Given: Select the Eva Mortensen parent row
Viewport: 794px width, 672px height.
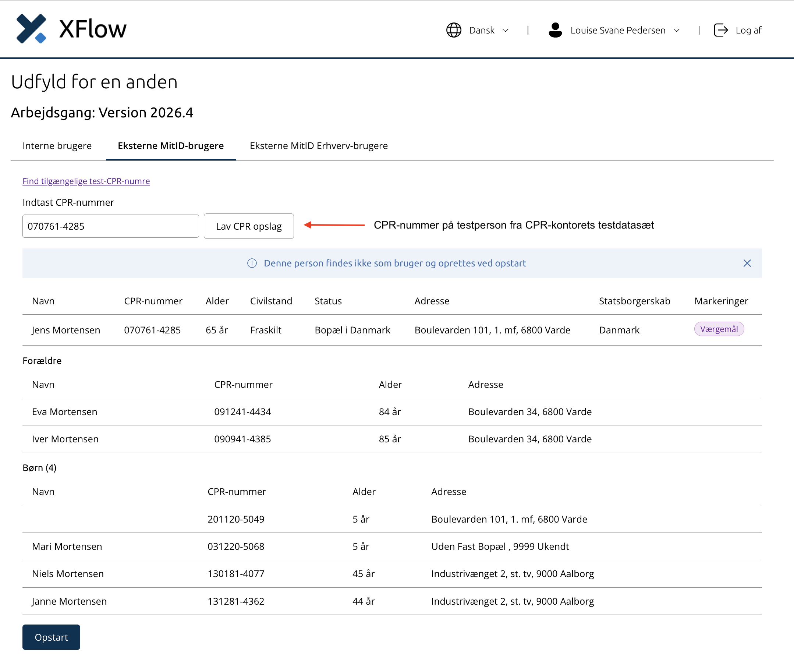Looking at the screenshot, I should click(392, 412).
